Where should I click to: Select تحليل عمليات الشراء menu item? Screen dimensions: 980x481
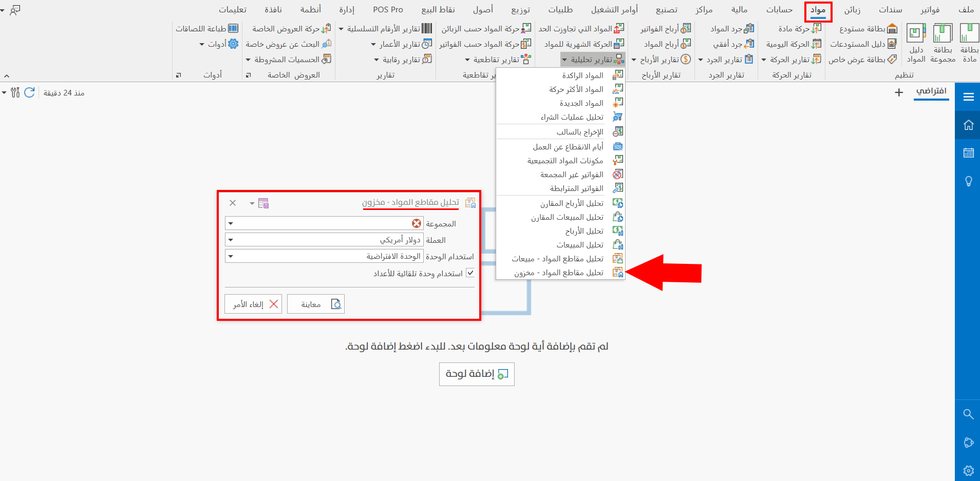tap(560, 117)
